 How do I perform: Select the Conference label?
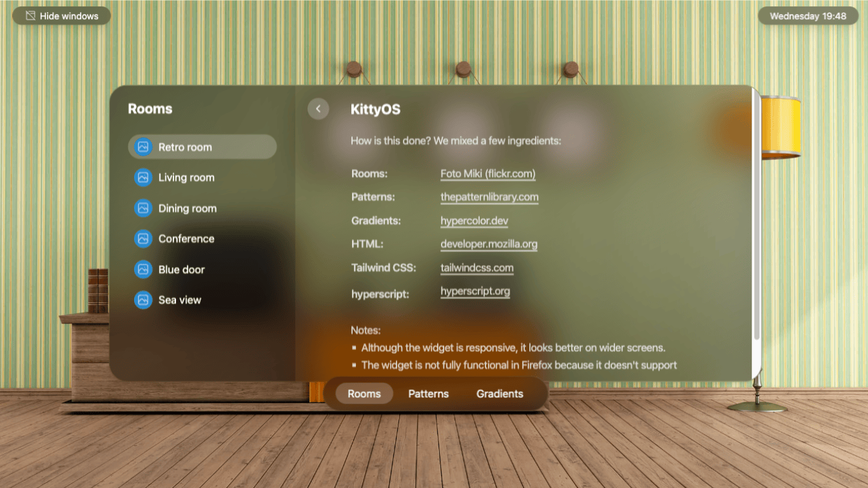[x=186, y=238]
